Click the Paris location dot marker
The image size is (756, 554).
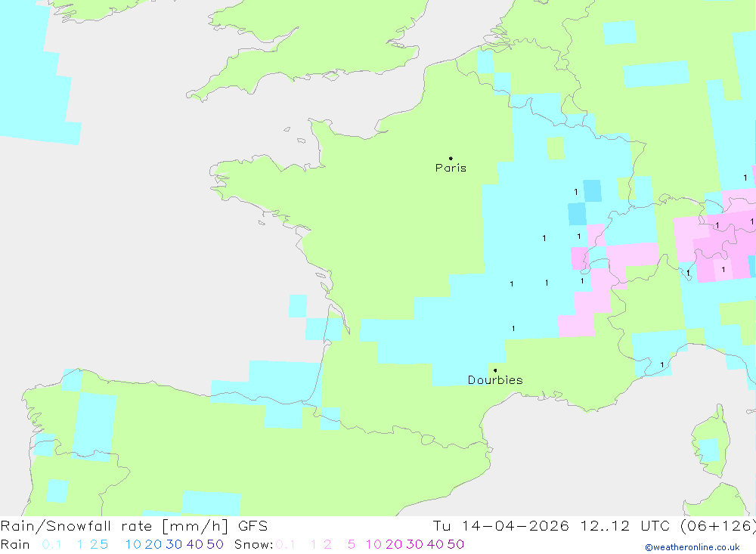pyautogui.click(x=451, y=158)
